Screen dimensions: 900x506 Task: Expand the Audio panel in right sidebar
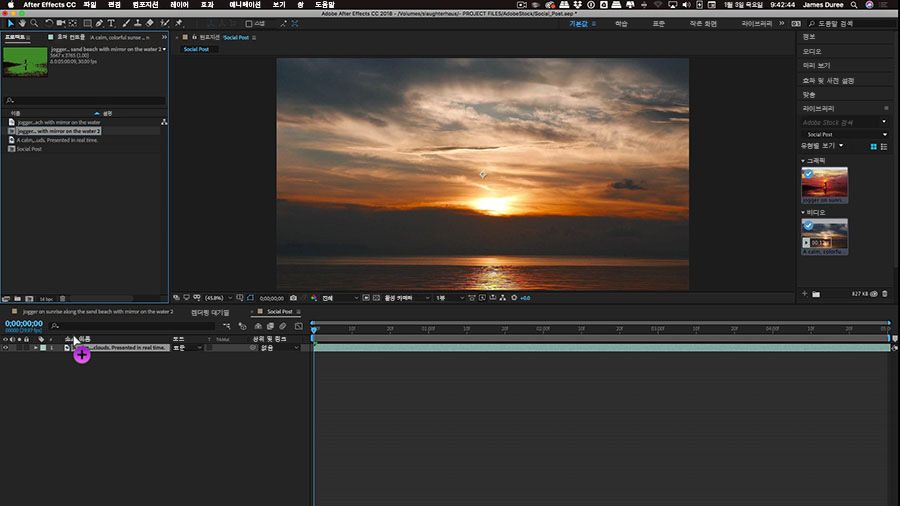(x=812, y=51)
